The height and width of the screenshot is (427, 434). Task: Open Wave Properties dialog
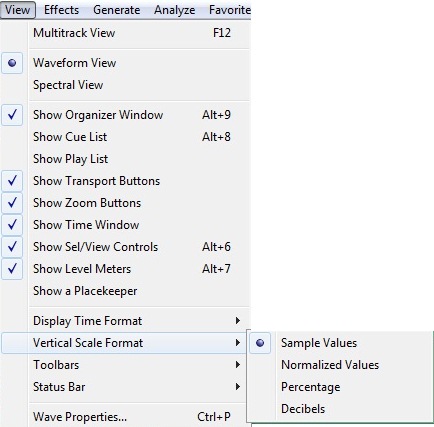[126, 417]
